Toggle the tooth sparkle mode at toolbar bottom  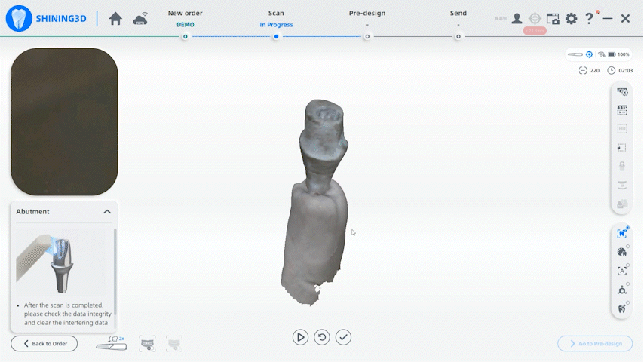click(622, 309)
